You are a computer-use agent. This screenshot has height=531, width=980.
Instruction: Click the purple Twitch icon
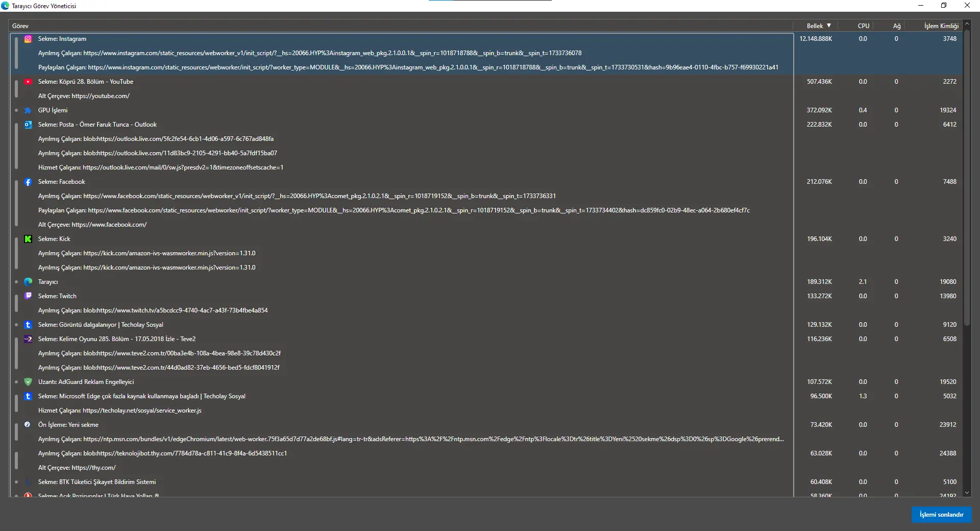pyautogui.click(x=28, y=296)
